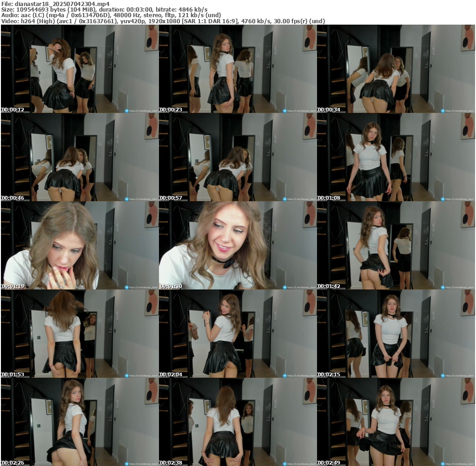Image resolution: width=476 pixels, height=466 pixels.
Task: Select the thumbnail at timestamp 00:00:46
Action: tap(79, 157)
